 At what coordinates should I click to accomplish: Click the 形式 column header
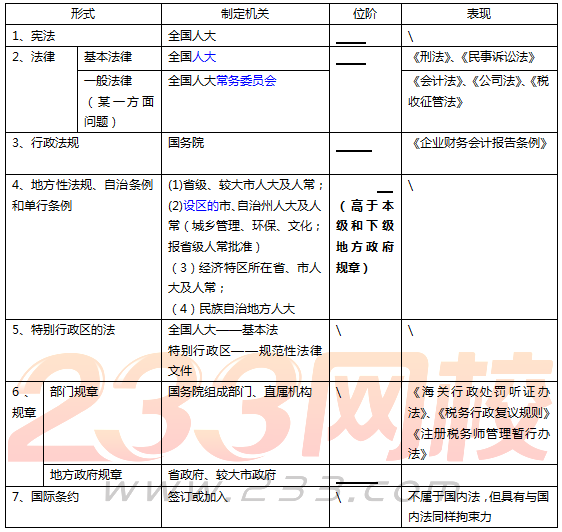coord(83,14)
